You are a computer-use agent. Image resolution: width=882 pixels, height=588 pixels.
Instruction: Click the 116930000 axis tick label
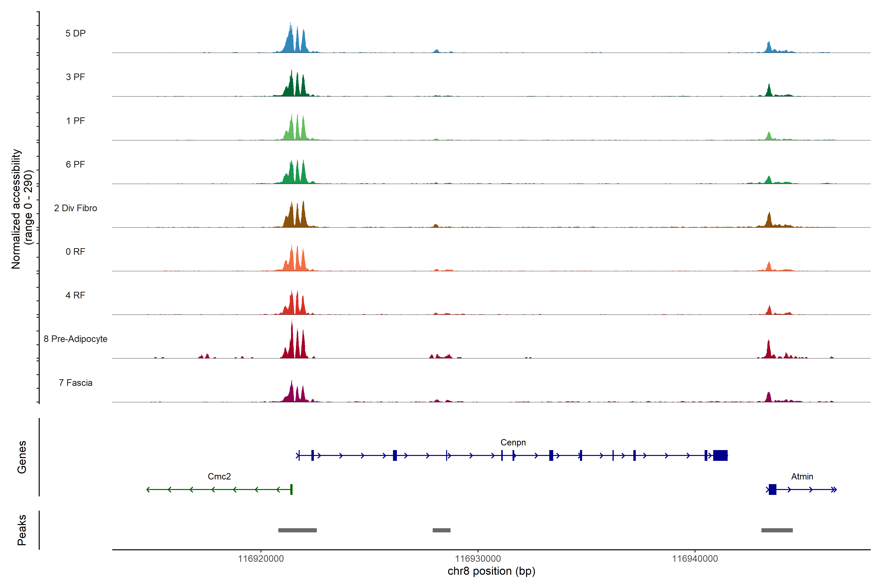click(x=478, y=558)
